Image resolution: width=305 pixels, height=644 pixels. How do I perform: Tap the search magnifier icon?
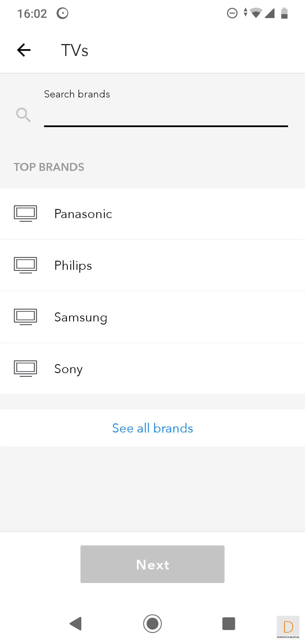[23, 115]
